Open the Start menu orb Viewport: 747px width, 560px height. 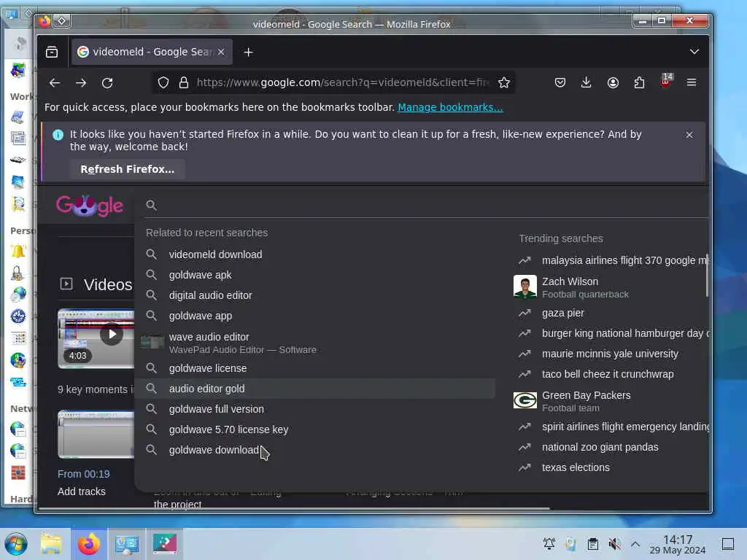16,544
